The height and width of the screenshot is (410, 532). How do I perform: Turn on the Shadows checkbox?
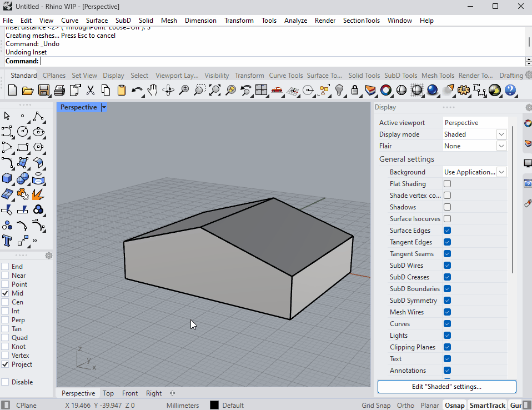[447, 207]
